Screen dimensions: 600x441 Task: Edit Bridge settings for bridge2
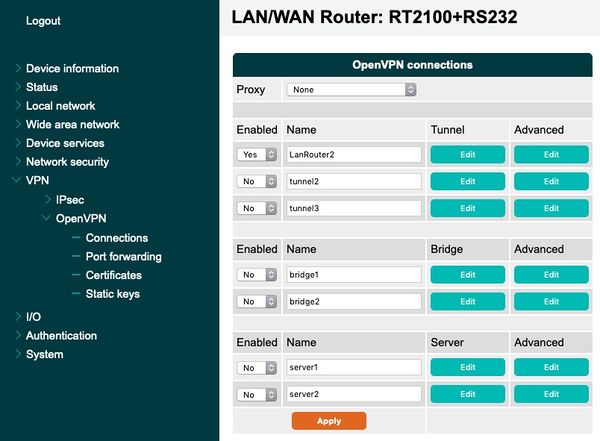click(x=468, y=302)
